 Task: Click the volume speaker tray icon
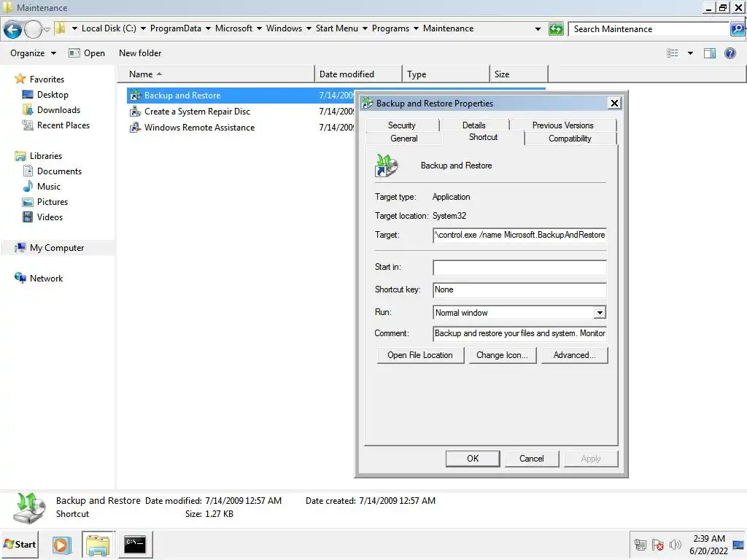675,545
